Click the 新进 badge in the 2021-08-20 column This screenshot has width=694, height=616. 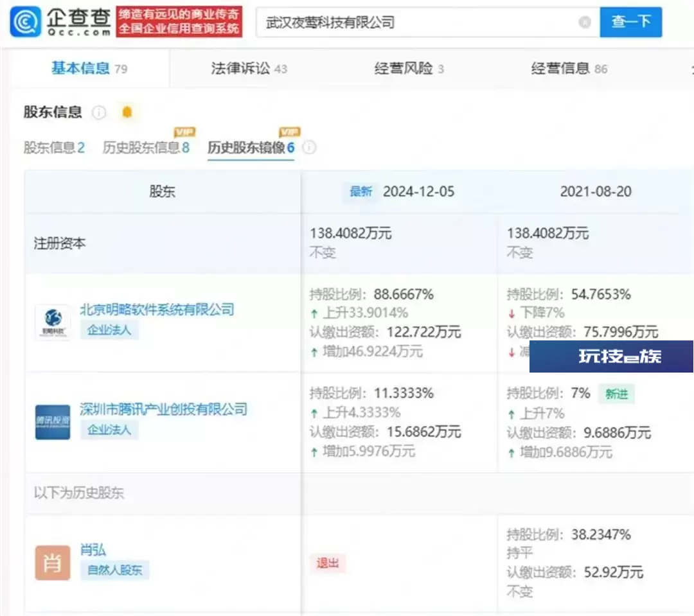pyautogui.click(x=616, y=394)
